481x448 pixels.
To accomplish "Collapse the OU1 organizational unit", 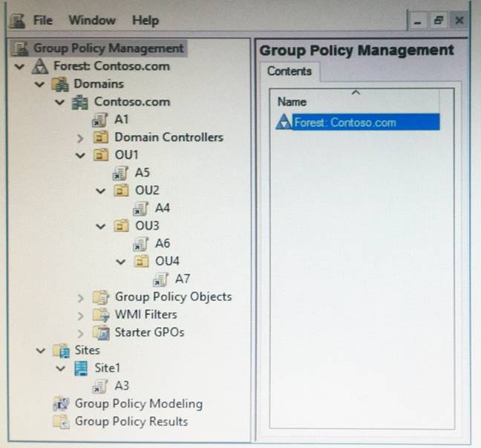I will pos(80,155).
